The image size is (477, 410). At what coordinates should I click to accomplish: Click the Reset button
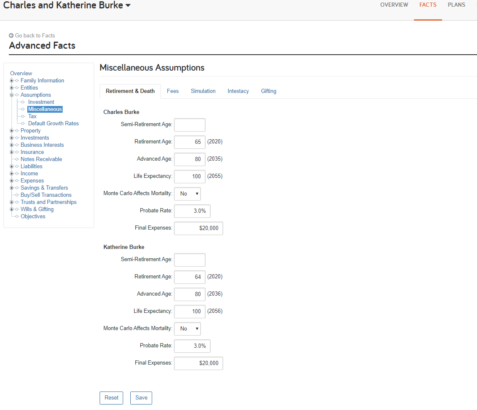(111, 398)
